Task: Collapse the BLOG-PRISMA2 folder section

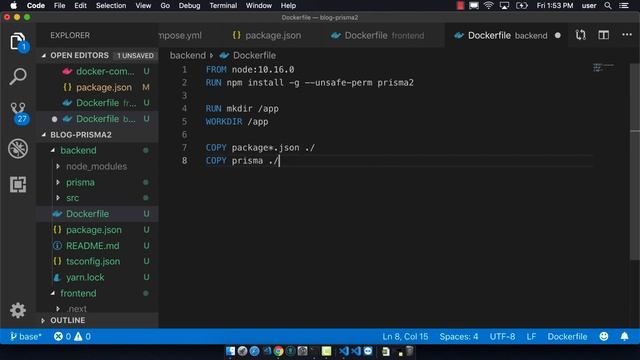Action: point(44,134)
